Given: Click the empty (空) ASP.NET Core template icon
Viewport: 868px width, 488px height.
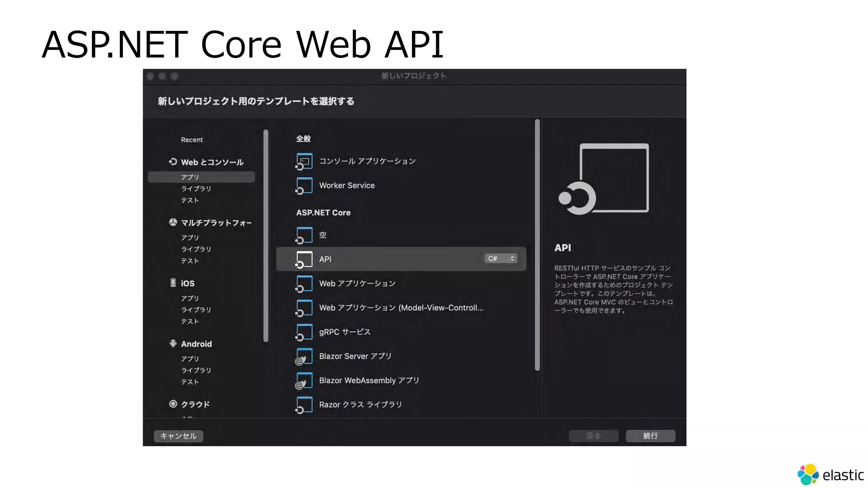Looking at the screenshot, I should tap(304, 235).
